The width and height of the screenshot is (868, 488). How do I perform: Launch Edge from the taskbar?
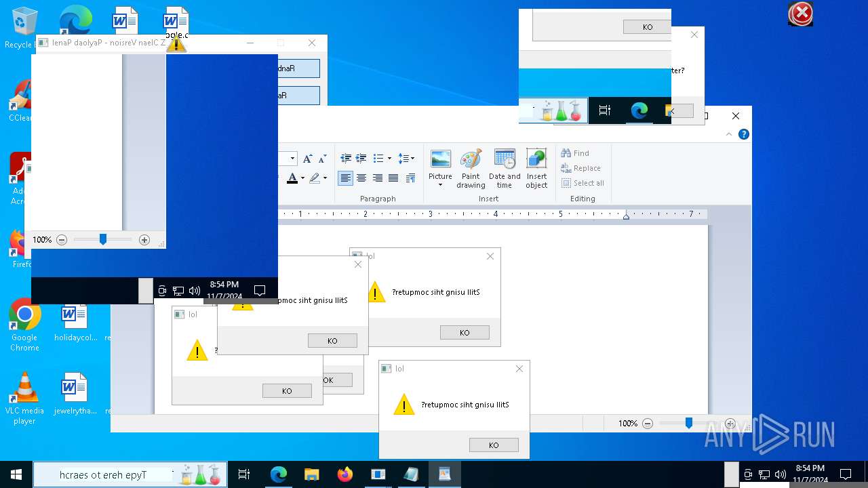coord(279,474)
